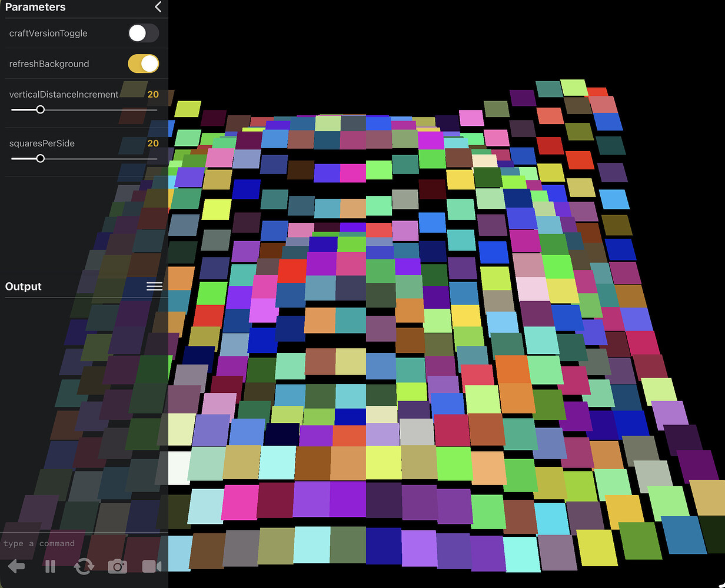Return to the editor via the back arrow
725x588 pixels.
(16, 566)
